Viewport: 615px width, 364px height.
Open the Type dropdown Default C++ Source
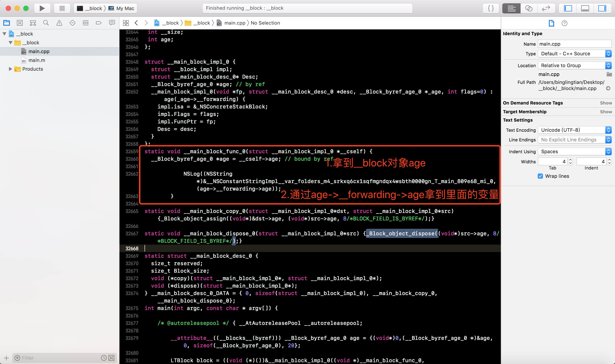(575, 54)
